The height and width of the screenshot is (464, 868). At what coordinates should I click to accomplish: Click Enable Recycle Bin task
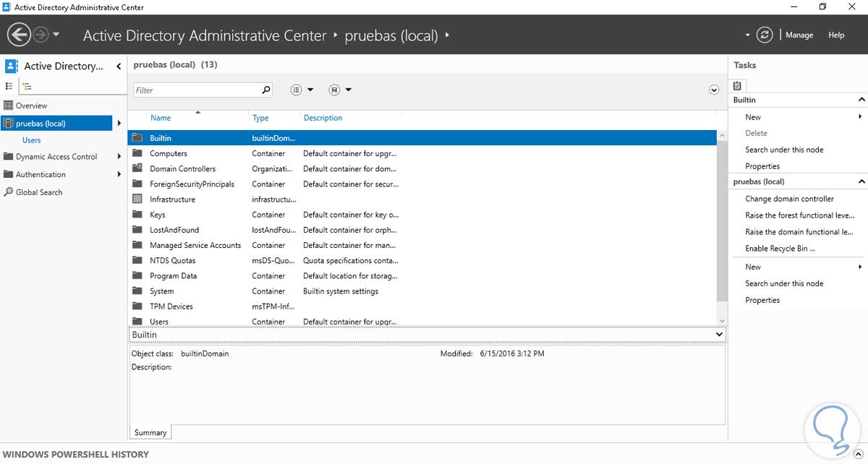(780, 249)
